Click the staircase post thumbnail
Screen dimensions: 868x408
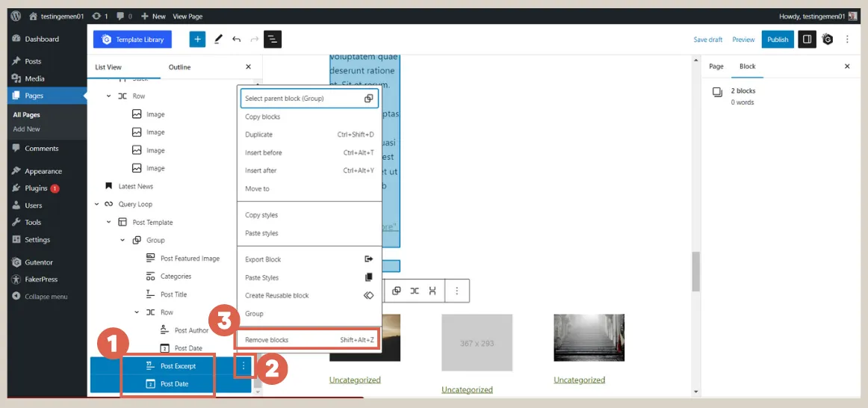pos(589,338)
